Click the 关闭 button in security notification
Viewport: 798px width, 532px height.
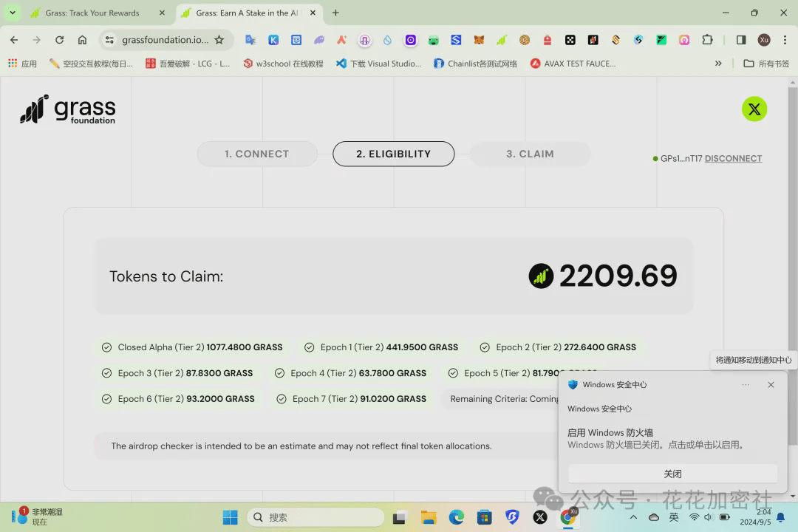672,474
